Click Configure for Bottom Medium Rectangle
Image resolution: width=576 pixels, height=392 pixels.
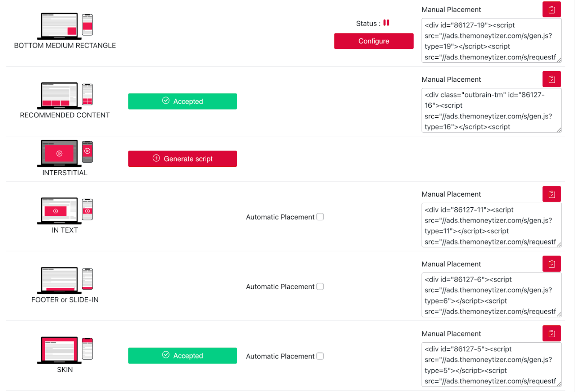point(373,41)
